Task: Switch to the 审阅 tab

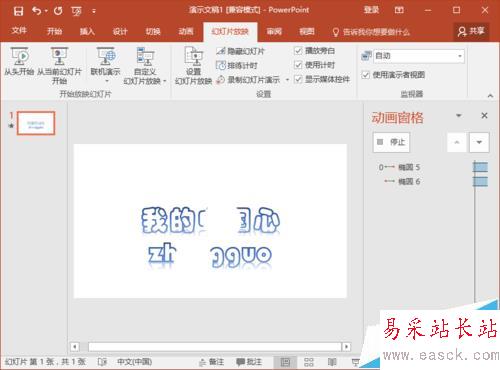Action: pos(274,32)
